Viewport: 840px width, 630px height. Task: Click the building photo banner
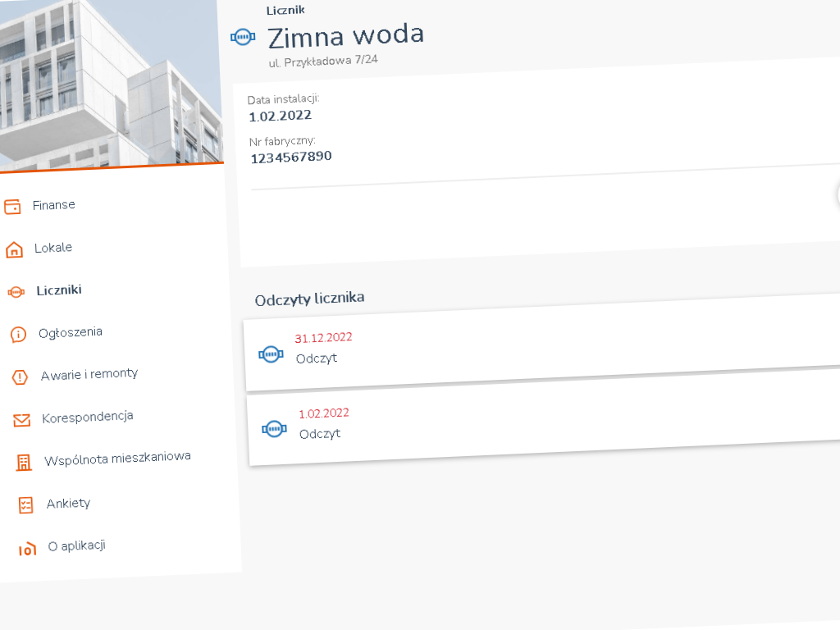click(x=111, y=82)
